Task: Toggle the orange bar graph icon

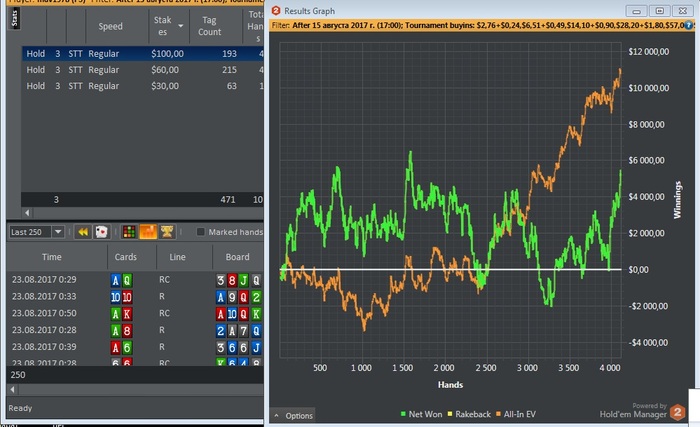Action: [148, 232]
